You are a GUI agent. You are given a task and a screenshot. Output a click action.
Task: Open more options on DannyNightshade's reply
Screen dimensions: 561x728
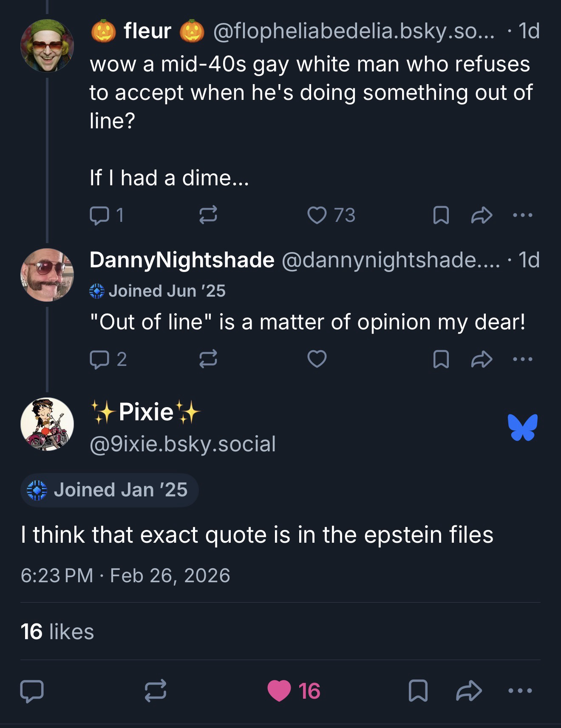(522, 360)
